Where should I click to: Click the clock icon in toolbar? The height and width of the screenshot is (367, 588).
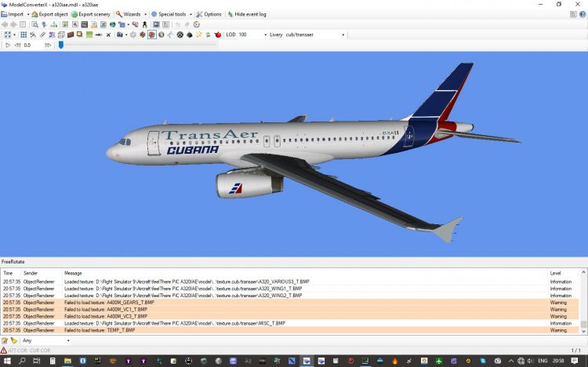[x=197, y=24]
